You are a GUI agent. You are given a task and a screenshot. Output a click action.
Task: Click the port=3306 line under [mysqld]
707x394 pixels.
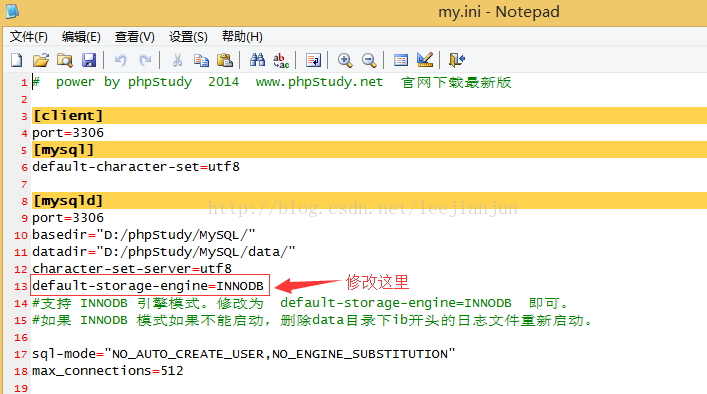point(68,218)
